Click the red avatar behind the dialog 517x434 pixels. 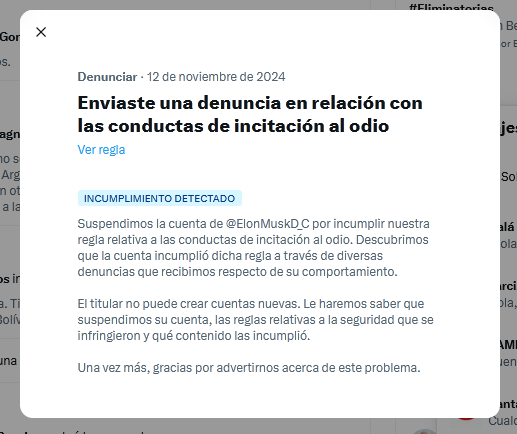coord(466,418)
